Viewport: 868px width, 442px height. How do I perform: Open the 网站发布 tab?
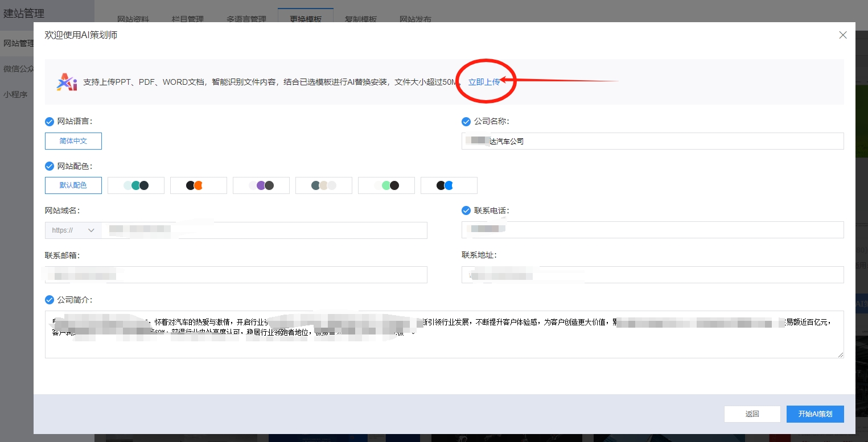click(415, 19)
